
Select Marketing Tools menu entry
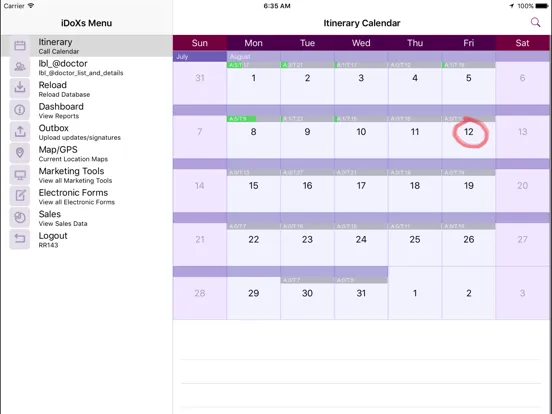pyautogui.click(x=87, y=175)
